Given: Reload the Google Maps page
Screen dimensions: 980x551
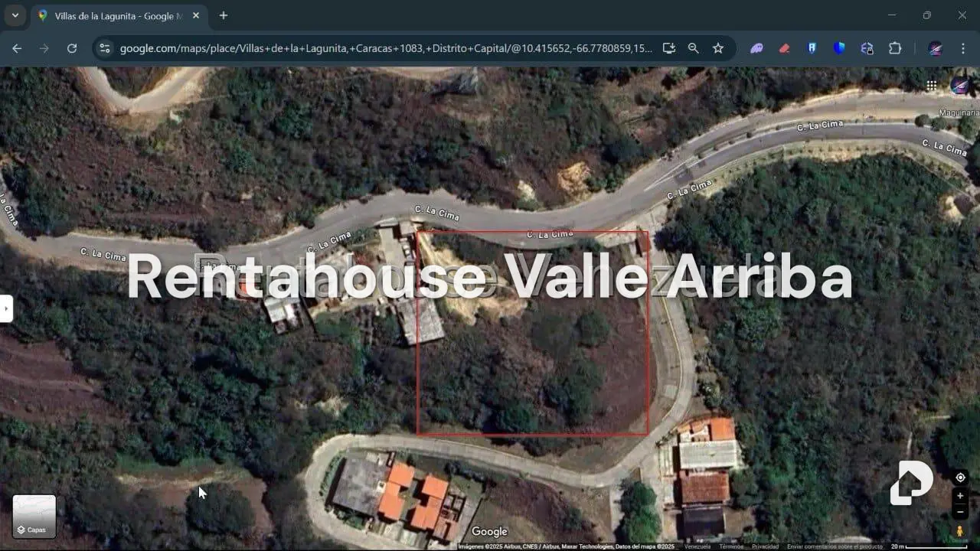Looking at the screenshot, I should click(72, 48).
